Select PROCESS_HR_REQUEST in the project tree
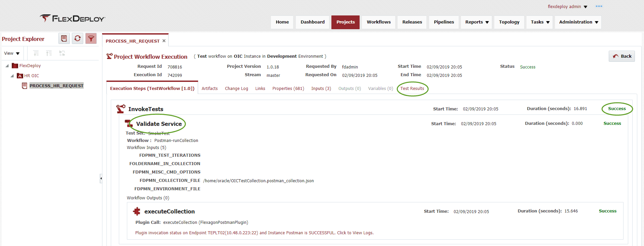Image resolution: width=644 pixels, height=246 pixels. (x=56, y=86)
